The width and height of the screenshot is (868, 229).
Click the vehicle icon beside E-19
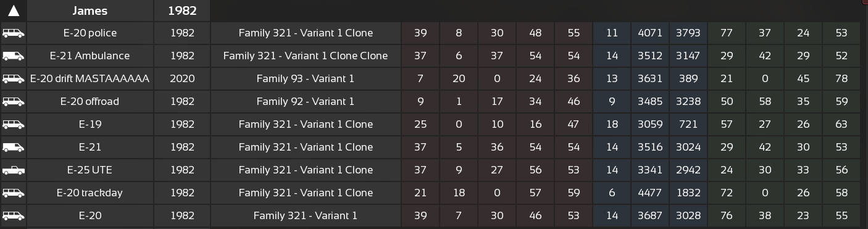click(x=13, y=125)
